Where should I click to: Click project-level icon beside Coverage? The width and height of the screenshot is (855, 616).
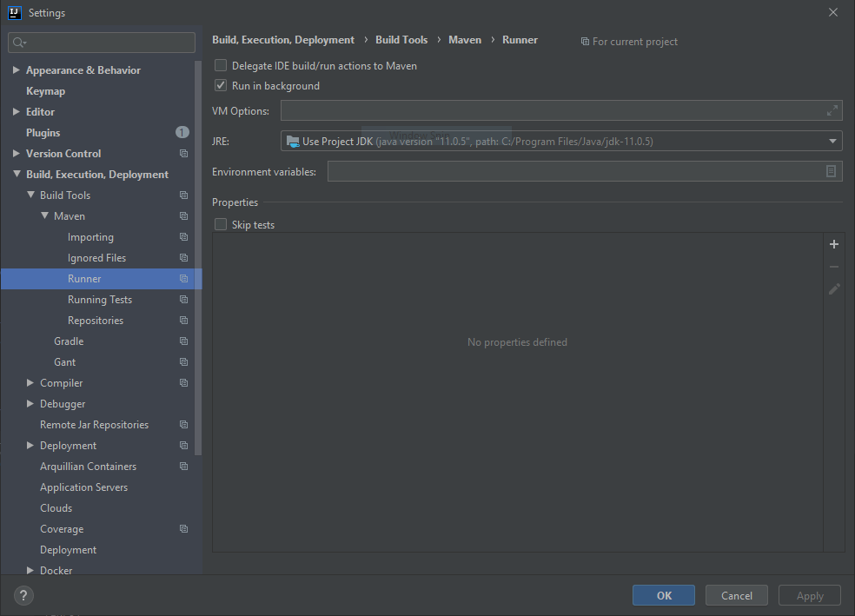click(x=183, y=529)
